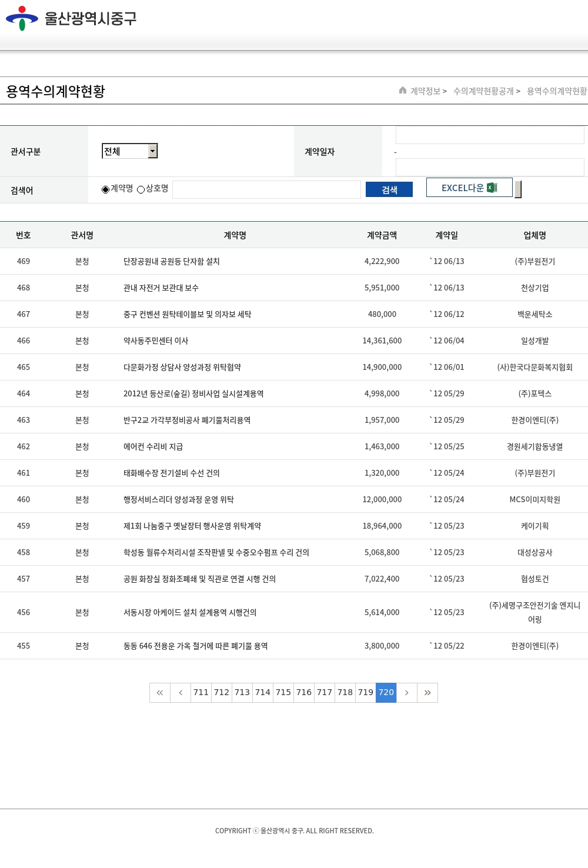The image size is (588, 868).
Task: Click 계약정보 breadcrumb link
Action: (x=425, y=91)
